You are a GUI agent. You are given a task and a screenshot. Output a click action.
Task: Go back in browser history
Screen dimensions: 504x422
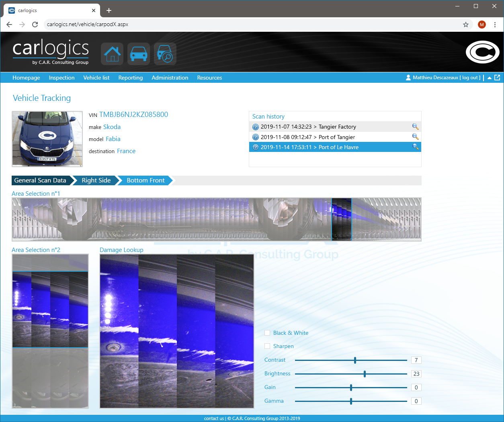tap(9, 25)
